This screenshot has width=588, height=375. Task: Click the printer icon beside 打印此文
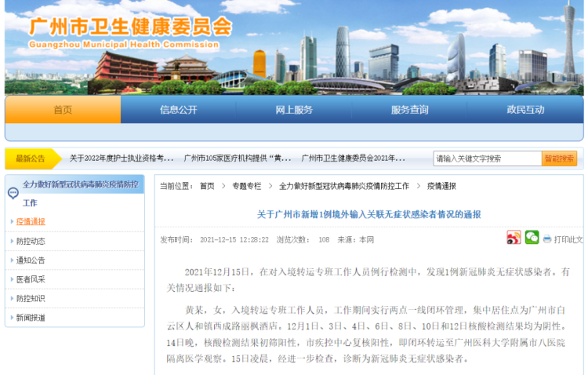click(x=547, y=239)
